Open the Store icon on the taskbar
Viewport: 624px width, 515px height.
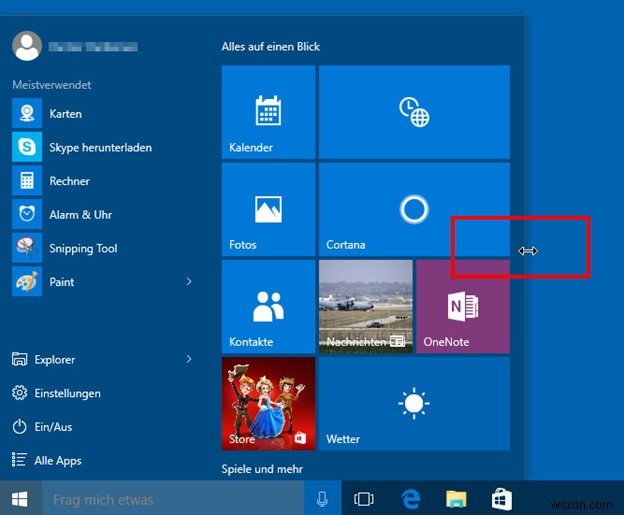[502, 499]
